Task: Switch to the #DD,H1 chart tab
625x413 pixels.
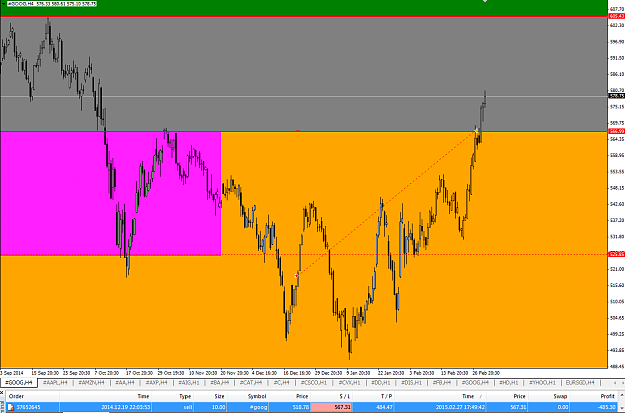Action: coord(381,383)
